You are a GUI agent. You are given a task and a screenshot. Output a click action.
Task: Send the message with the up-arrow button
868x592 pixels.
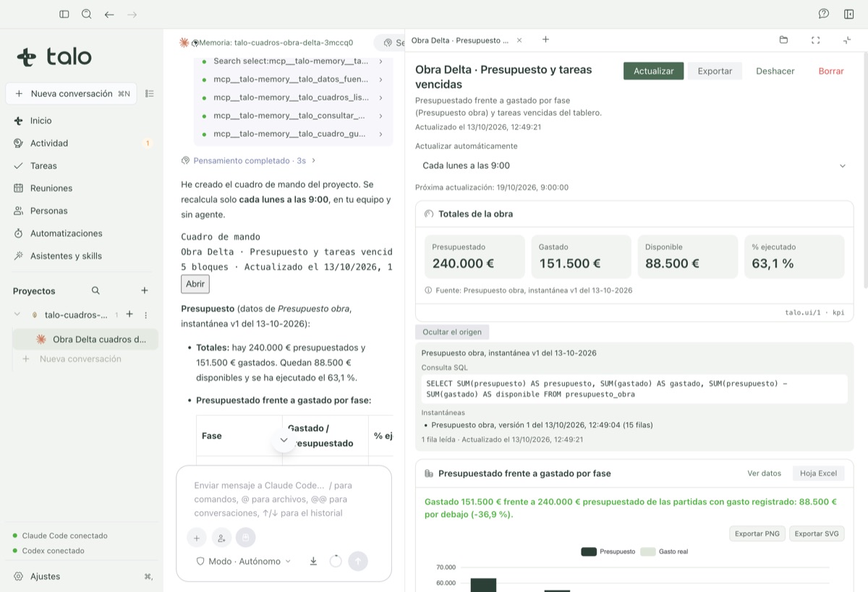358,561
